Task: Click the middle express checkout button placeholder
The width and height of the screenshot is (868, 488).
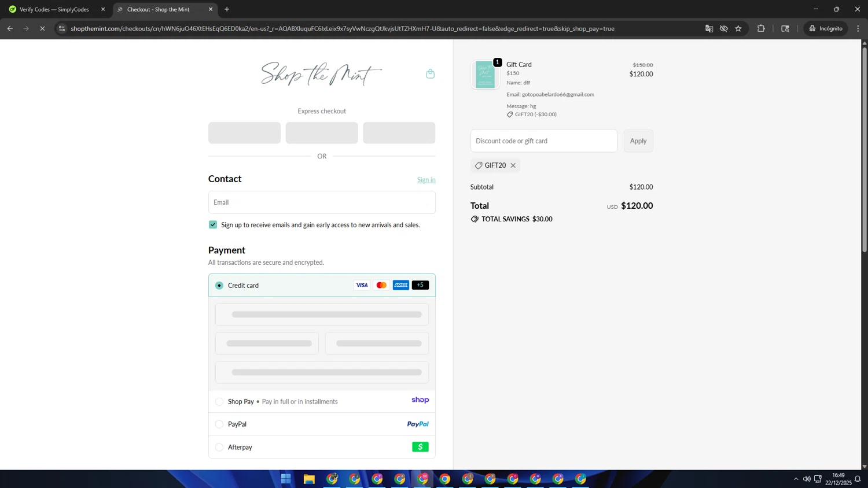Action: 322,132
